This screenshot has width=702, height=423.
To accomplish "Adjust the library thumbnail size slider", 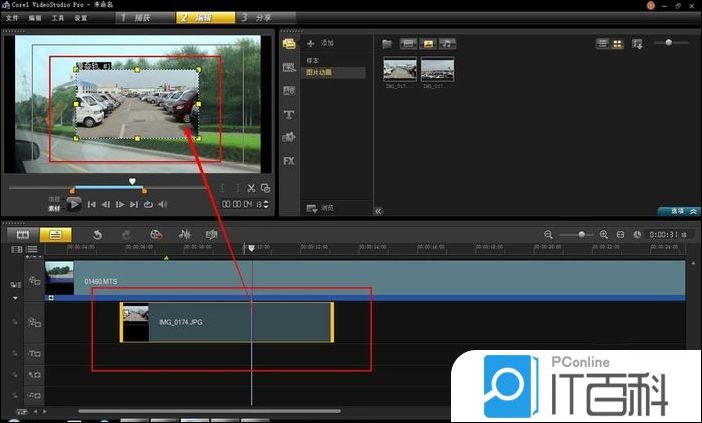I will [668, 43].
